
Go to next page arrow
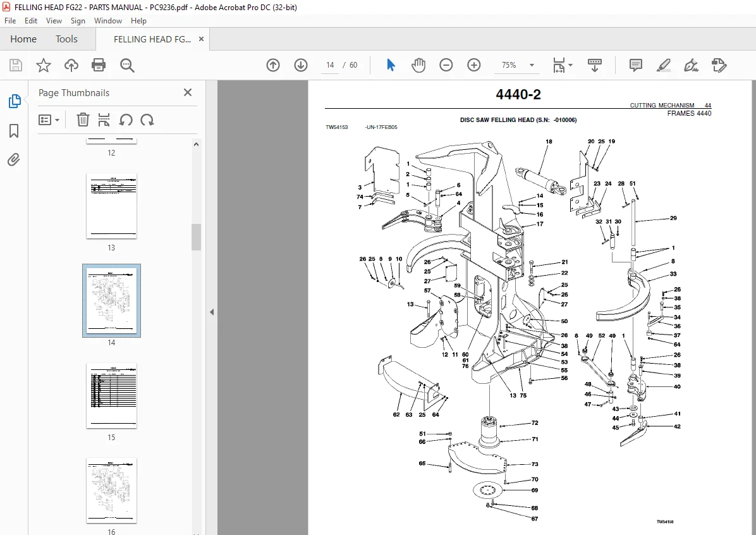click(x=301, y=65)
